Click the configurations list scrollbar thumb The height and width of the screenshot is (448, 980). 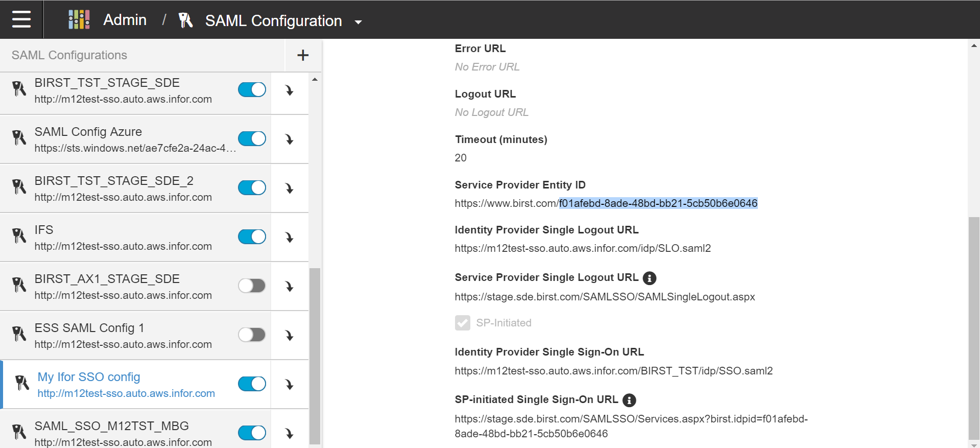point(315,356)
